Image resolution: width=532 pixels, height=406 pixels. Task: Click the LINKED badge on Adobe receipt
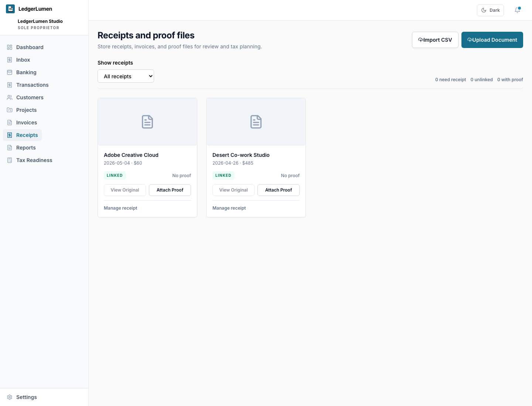pos(115,176)
